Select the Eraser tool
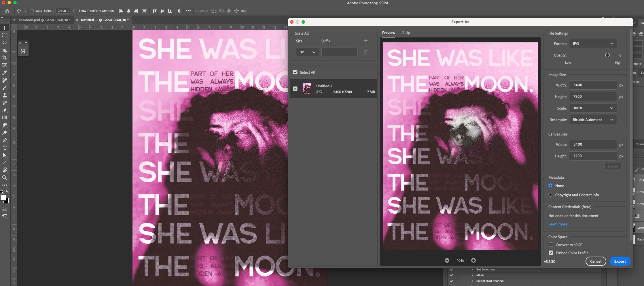This screenshot has width=644, height=286. click(5, 110)
